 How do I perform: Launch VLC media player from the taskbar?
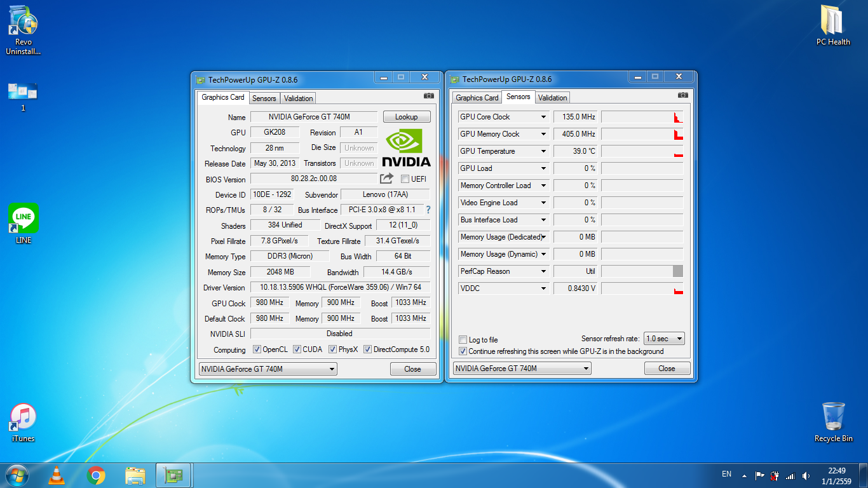57,475
